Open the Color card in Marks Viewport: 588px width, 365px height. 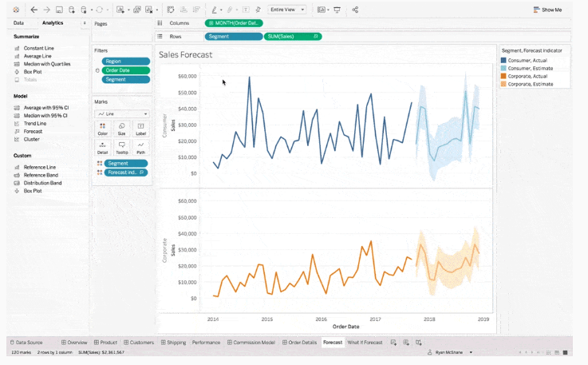click(x=102, y=129)
